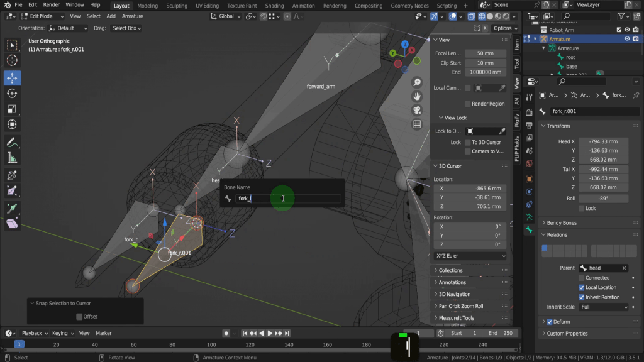This screenshot has width=644, height=362.
Task: Click the pan hand viewport icon
Action: (x=416, y=96)
